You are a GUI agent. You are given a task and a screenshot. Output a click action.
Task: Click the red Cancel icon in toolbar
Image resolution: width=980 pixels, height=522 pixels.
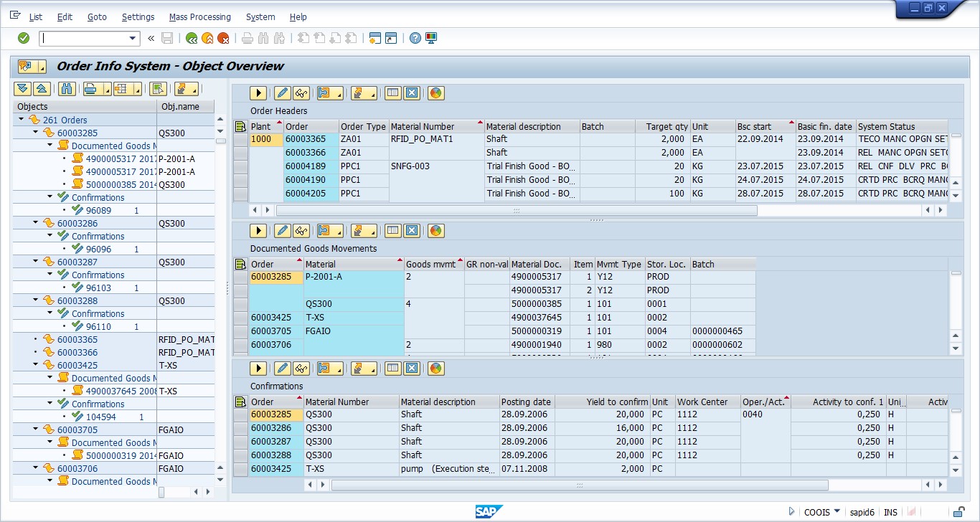(x=224, y=38)
